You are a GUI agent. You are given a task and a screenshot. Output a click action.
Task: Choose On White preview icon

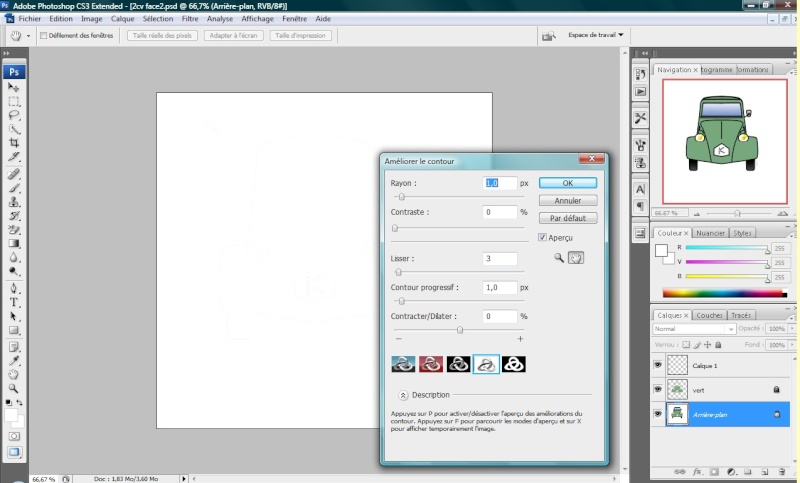pyautogui.click(x=486, y=364)
